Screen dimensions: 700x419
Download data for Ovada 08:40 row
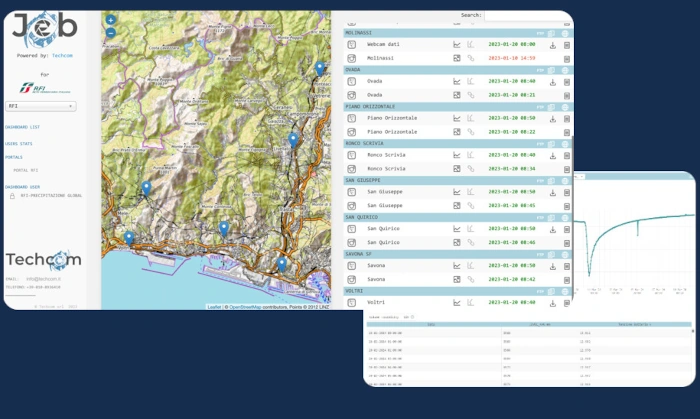click(553, 82)
